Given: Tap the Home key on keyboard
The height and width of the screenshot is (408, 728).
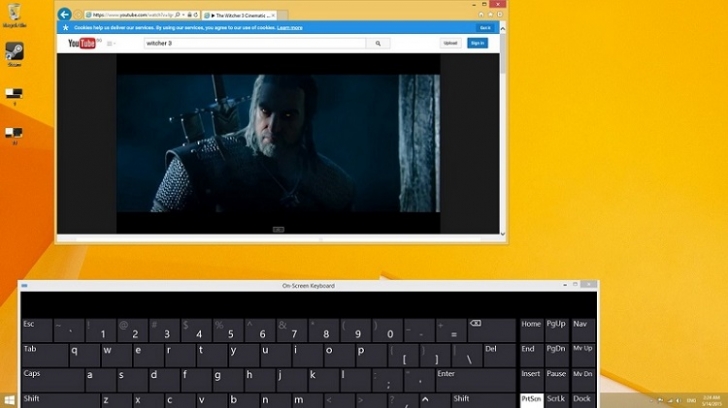Looking at the screenshot, I should tap(531, 330).
